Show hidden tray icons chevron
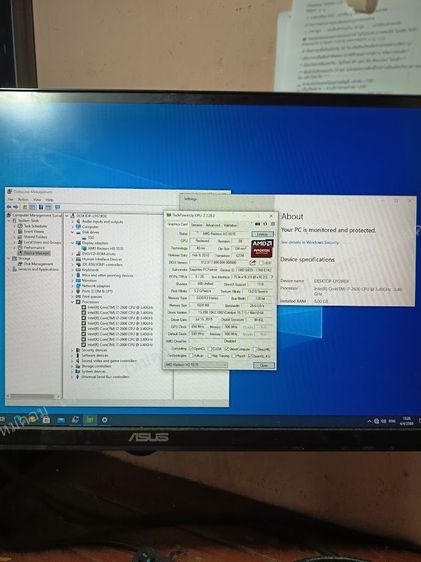 click(369, 422)
